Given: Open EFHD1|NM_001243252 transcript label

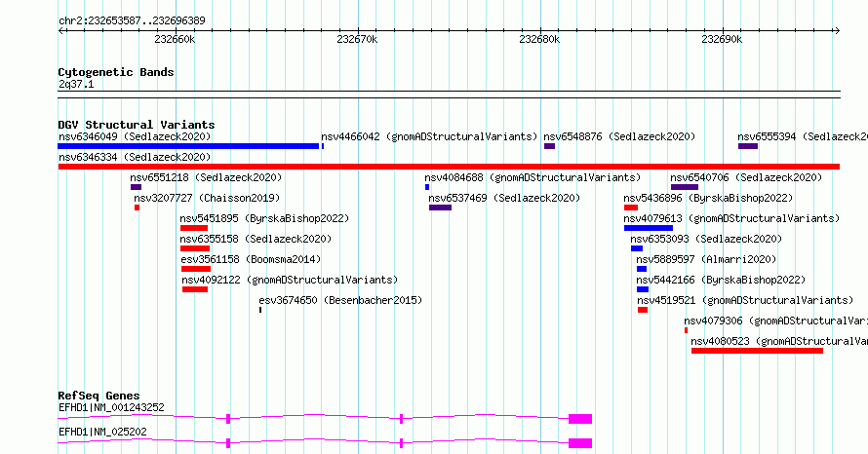Looking at the screenshot, I should click(x=111, y=407).
